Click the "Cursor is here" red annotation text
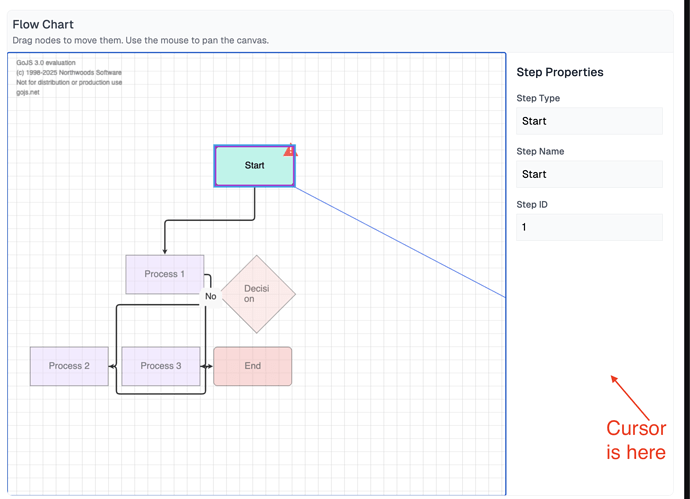690x499 pixels. pos(636,440)
